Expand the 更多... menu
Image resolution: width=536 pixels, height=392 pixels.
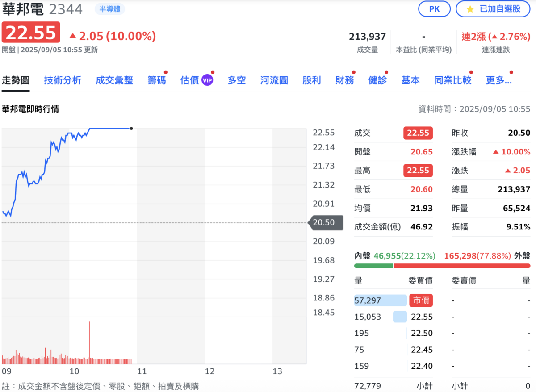pos(498,80)
